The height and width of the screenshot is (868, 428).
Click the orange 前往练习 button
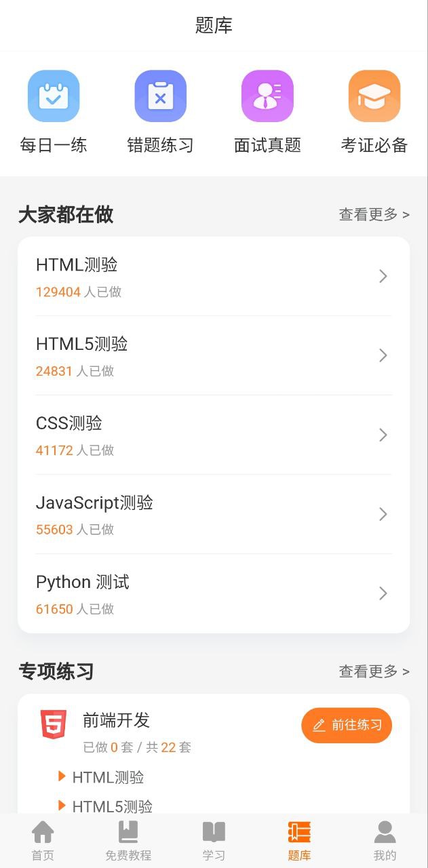click(347, 725)
